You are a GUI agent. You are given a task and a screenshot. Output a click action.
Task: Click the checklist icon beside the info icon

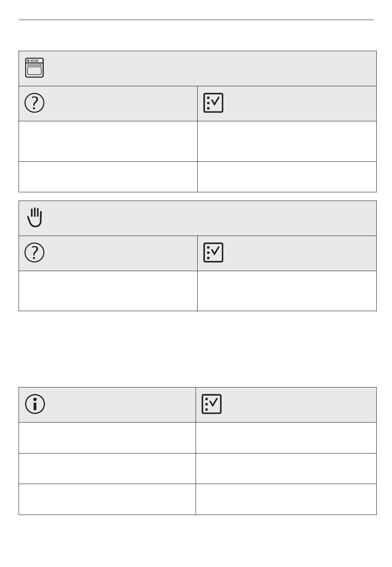click(x=212, y=404)
